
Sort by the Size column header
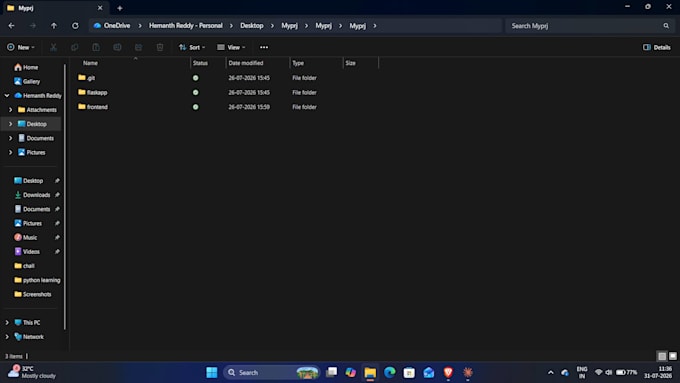(350, 63)
